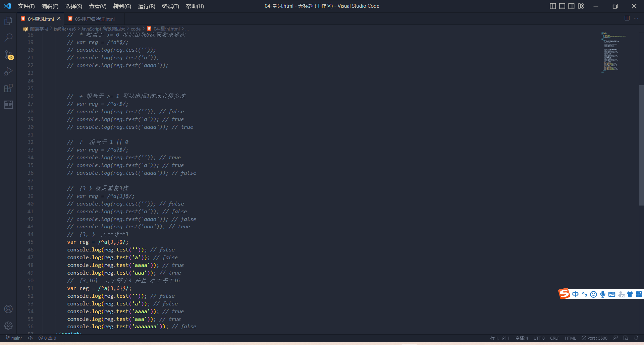644x345 pixels.
Task: Click comment on line 26 about + quantifier
Action: [126, 96]
